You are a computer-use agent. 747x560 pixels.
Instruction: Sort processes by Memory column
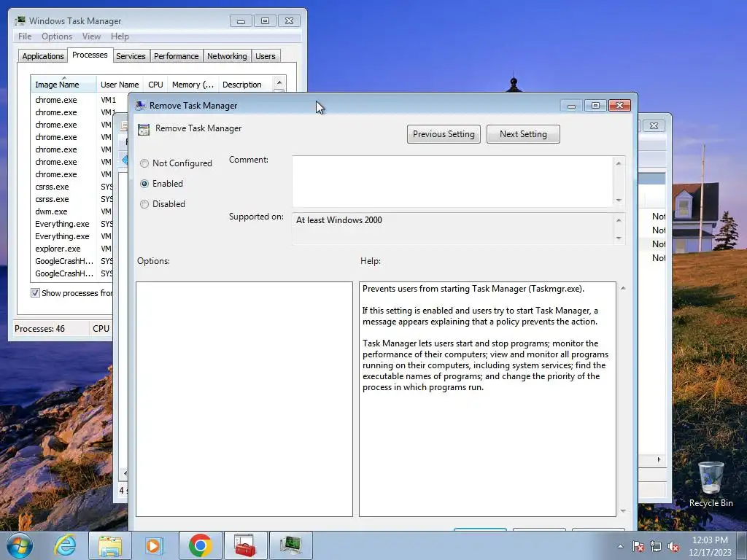pyautogui.click(x=193, y=85)
